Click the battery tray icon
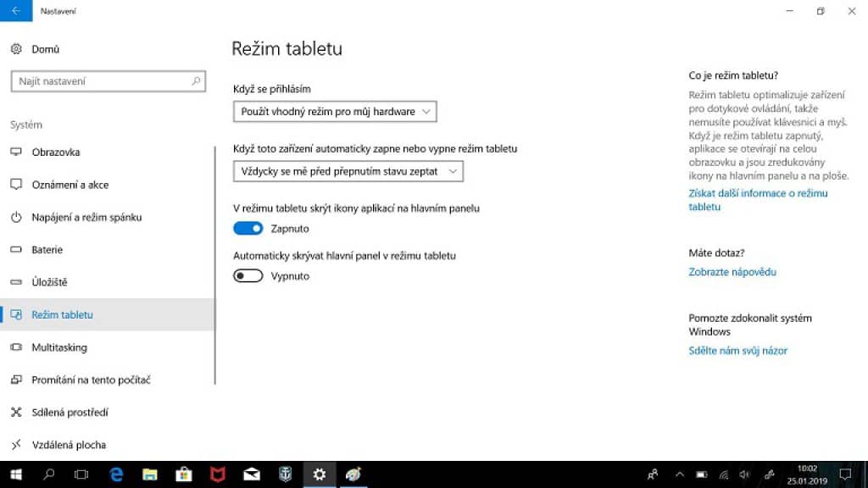This screenshot has height=488, width=868. pyautogui.click(x=701, y=474)
